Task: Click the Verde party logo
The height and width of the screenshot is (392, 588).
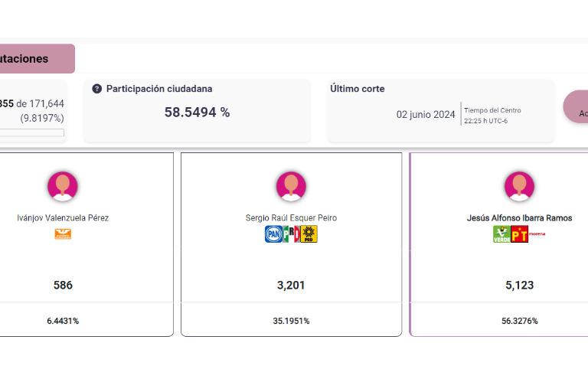Action: [x=501, y=234]
